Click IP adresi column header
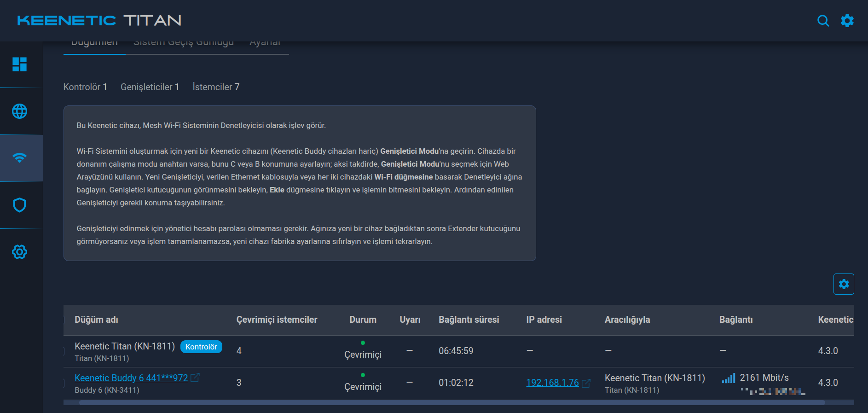Screen dimensions: 868x413 [544, 320]
